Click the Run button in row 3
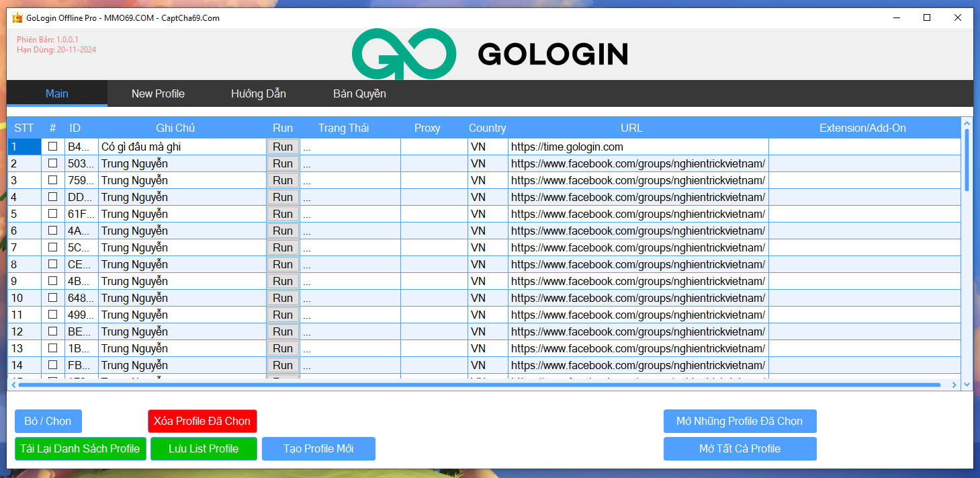980x478 pixels. point(283,180)
